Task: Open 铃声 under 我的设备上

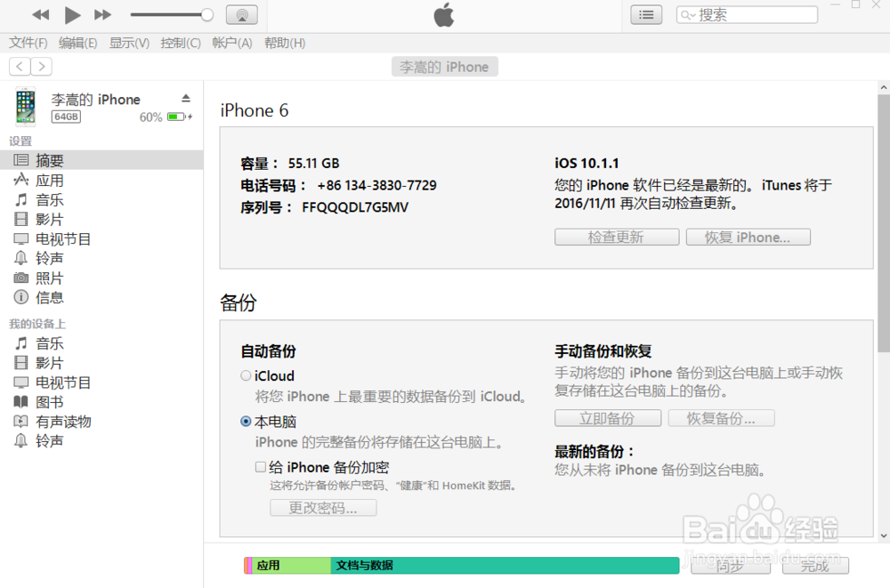Action: 101,441
